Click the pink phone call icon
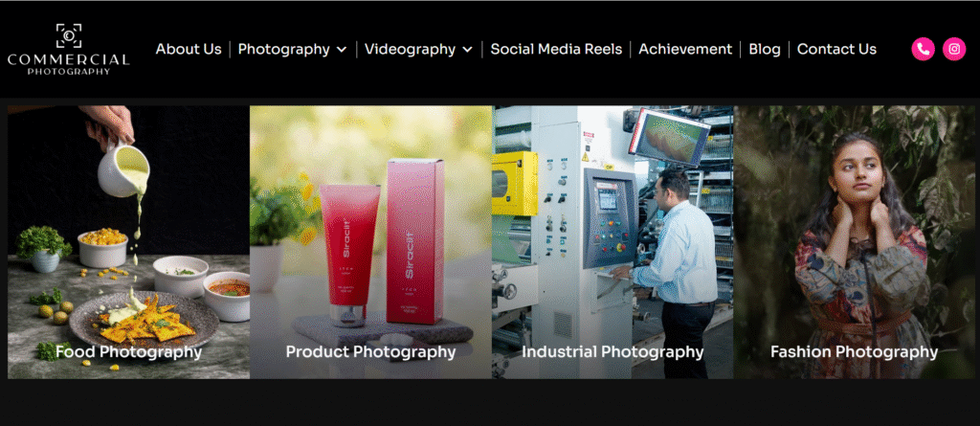 [x=924, y=49]
